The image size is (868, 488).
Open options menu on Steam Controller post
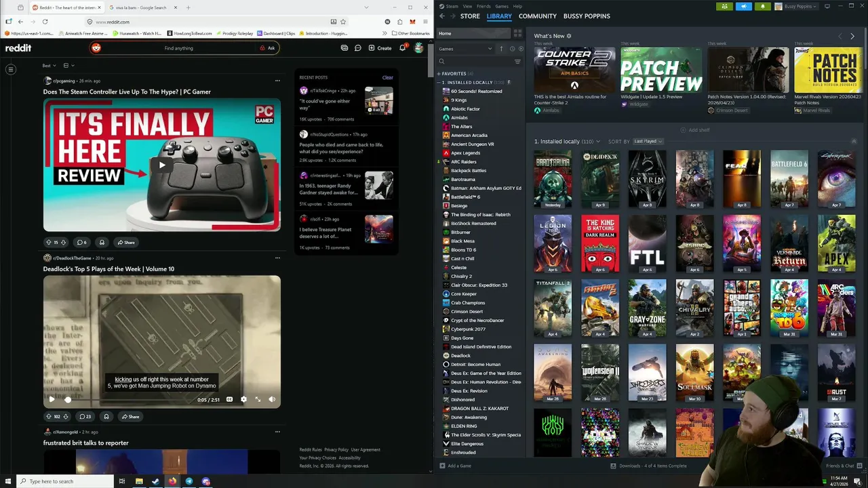pyautogui.click(x=277, y=81)
